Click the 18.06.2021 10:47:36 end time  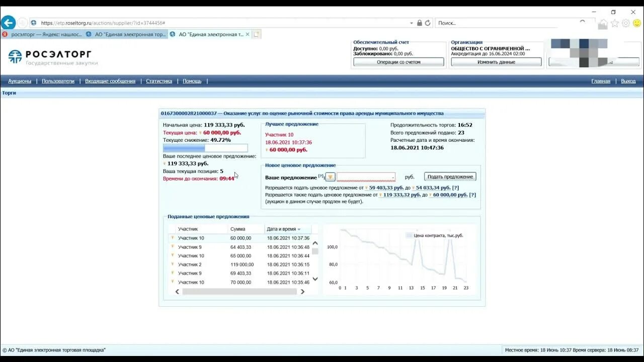pyautogui.click(x=417, y=148)
